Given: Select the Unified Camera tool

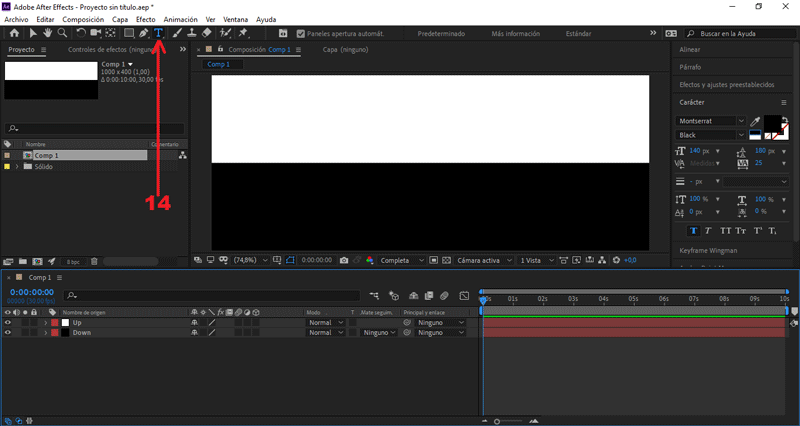Looking at the screenshot, I should pyautogui.click(x=95, y=33).
